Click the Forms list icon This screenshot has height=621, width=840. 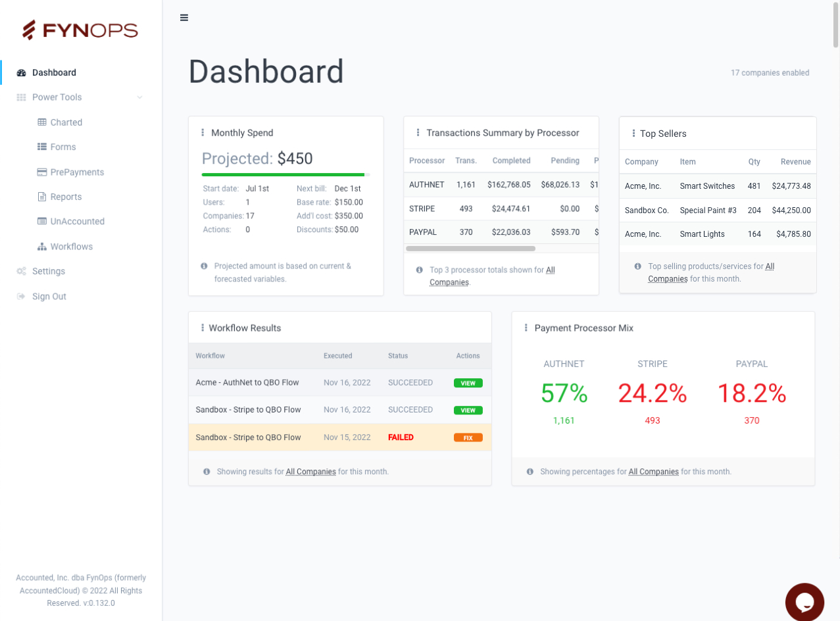42,147
